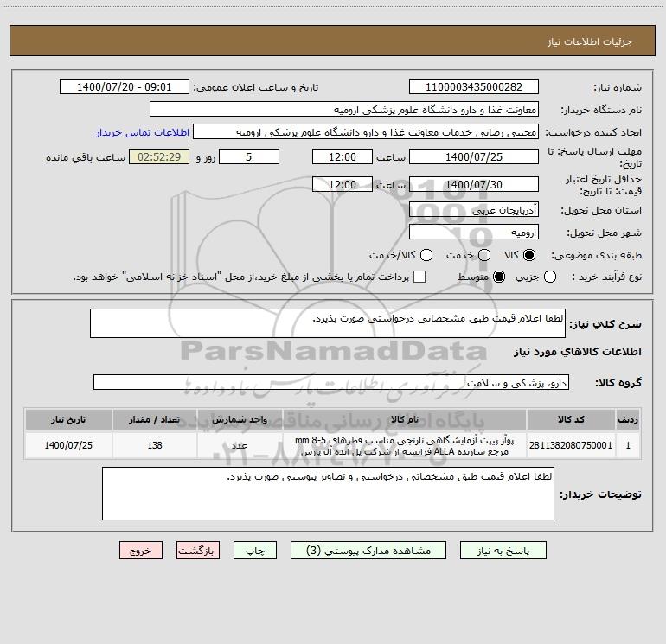Click the need date cell 1400/07/25
Screen dimensions: 666x644
68,445
